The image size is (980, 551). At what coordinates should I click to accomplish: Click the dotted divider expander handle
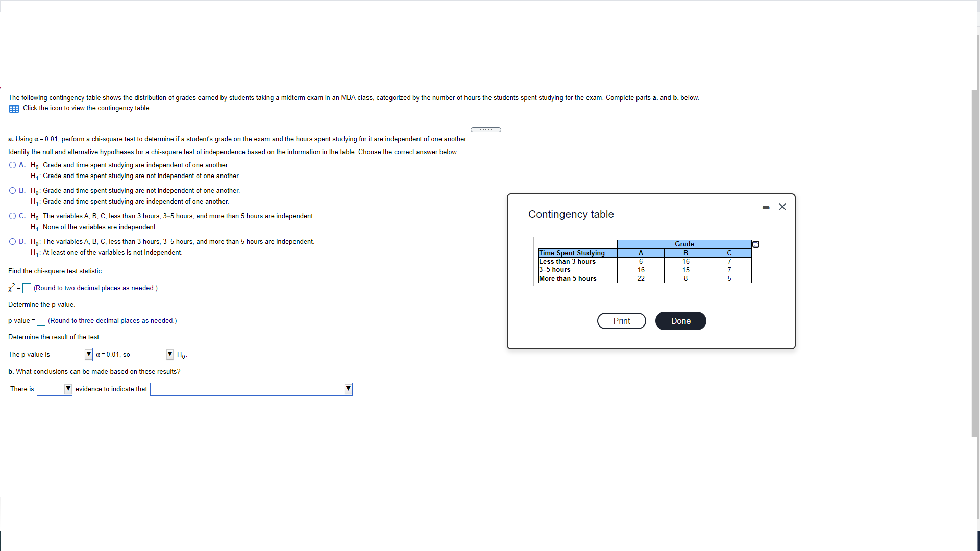coord(485,130)
